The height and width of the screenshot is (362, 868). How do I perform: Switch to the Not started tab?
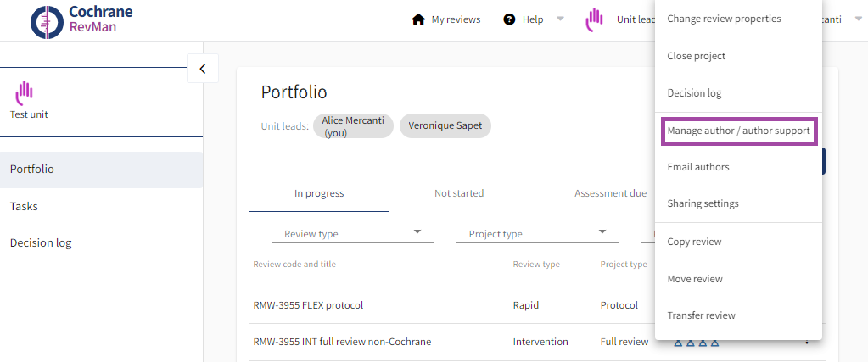(458, 193)
